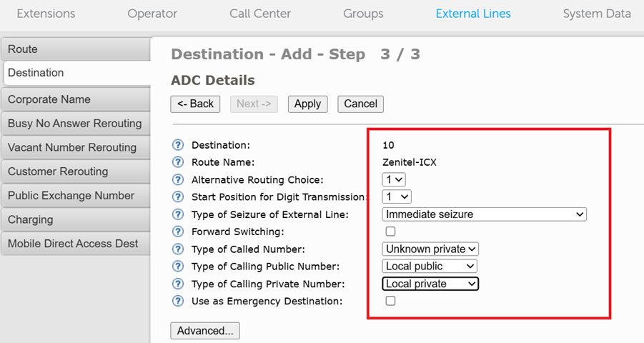Open help for Forward Switching

coord(178,232)
